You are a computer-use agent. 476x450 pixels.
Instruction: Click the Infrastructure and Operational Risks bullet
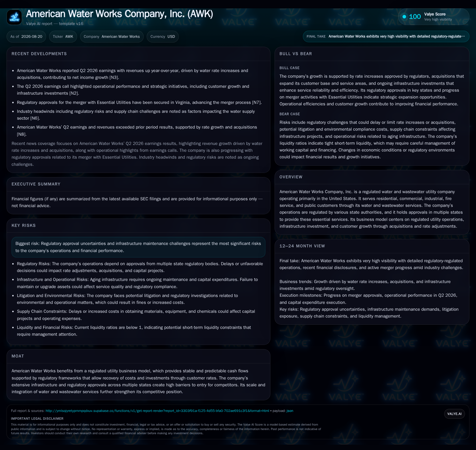point(137,283)
